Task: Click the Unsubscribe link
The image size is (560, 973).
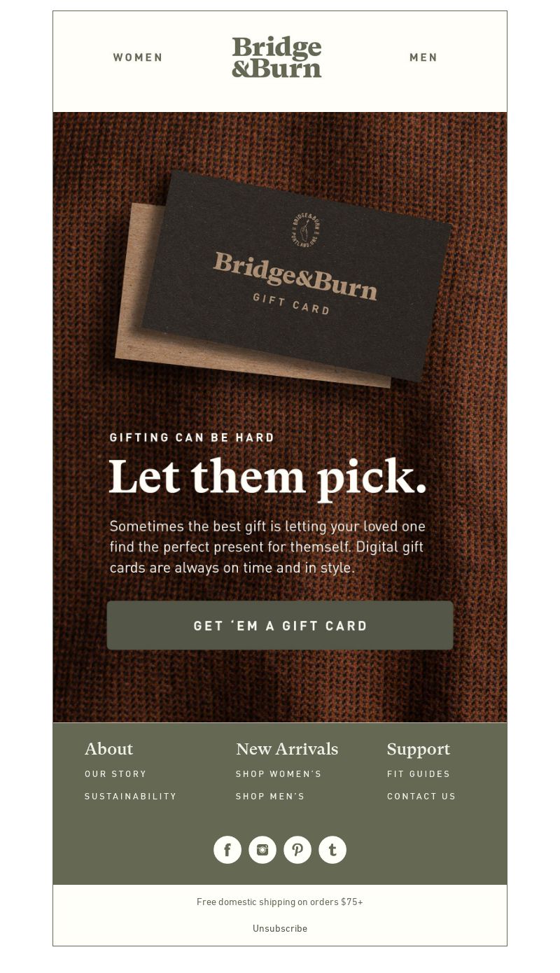Action: pos(280,928)
